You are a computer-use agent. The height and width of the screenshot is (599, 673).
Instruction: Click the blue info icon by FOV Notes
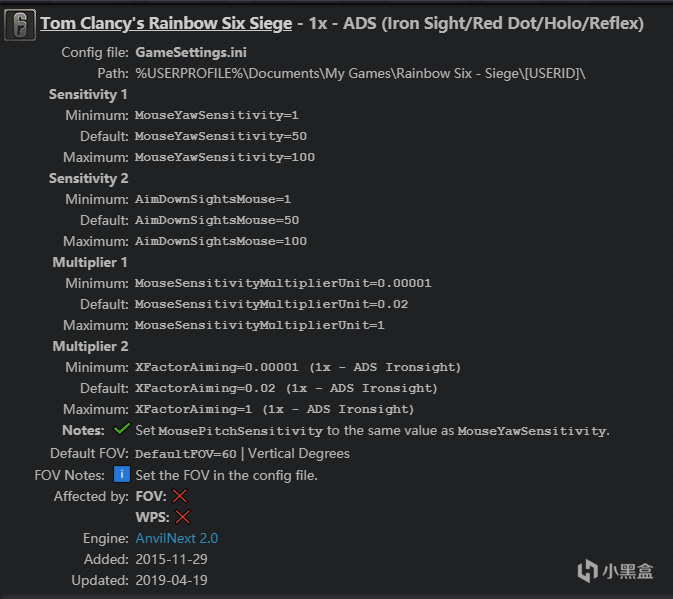(122, 474)
